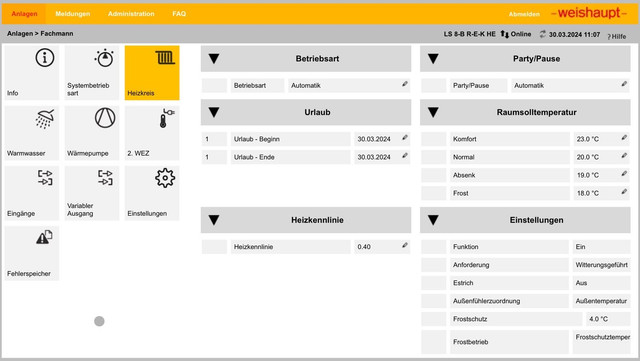Edit Betriebsart Automatik with pencil icon

[x=404, y=84]
